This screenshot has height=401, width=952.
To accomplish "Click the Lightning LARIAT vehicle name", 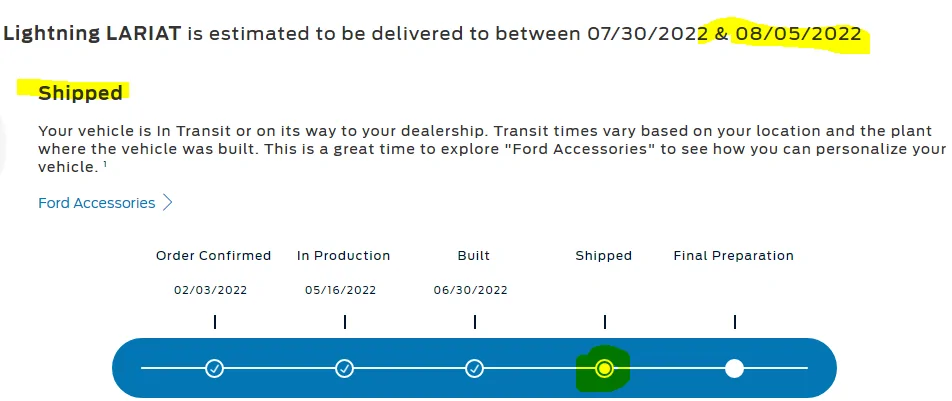I will [x=92, y=34].
